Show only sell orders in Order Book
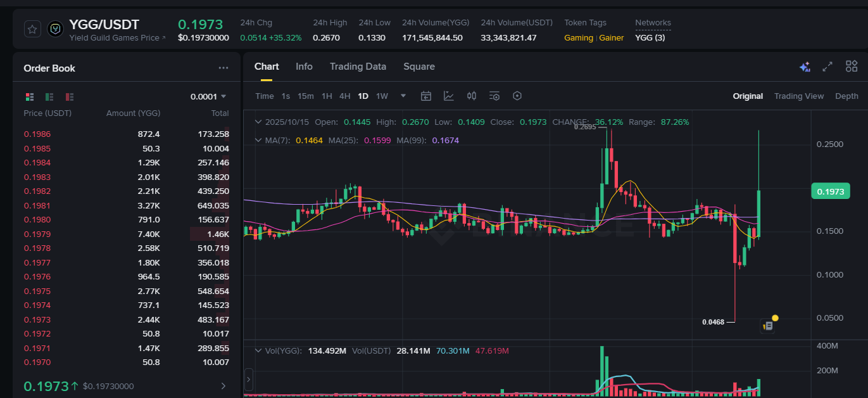868x398 pixels. 69,96
